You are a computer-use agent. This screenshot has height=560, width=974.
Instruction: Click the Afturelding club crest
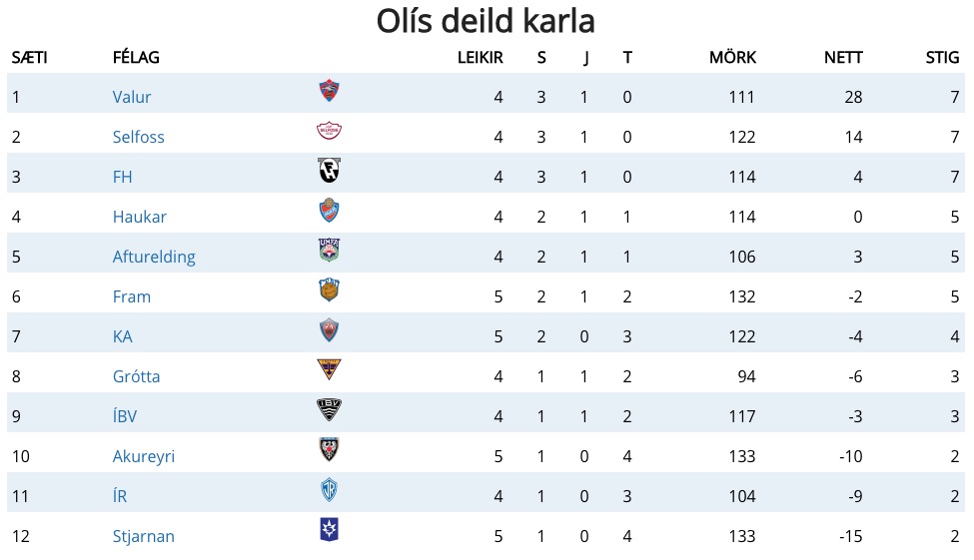click(x=329, y=251)
